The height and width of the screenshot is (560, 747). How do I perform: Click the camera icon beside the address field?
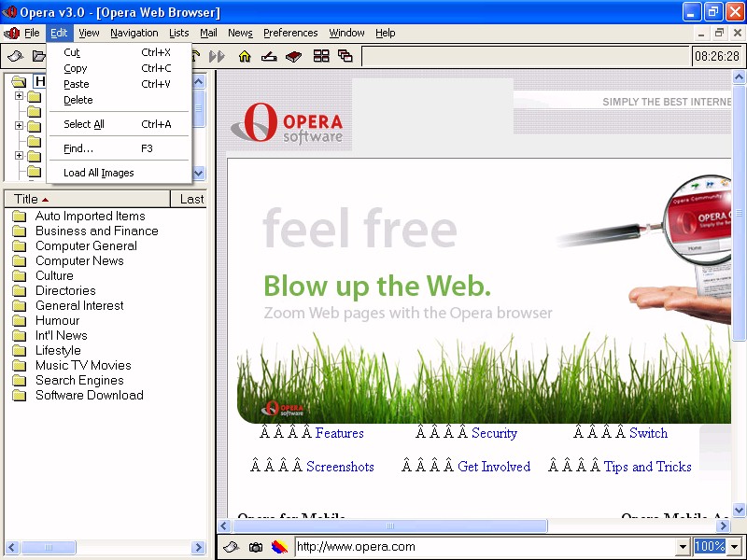click(x=256, y=547)
